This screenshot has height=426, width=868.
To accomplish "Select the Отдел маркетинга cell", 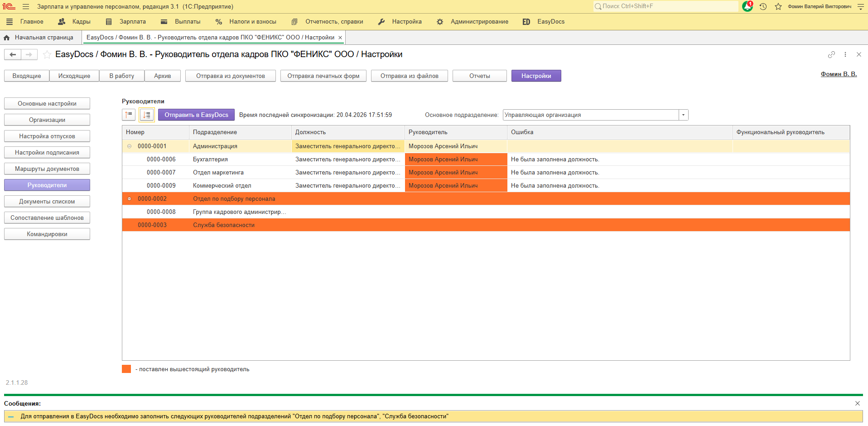I will (240, 173).
